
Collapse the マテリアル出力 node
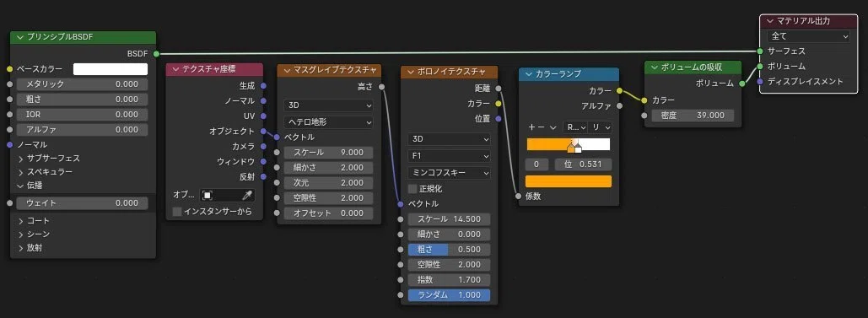[770, 20]
